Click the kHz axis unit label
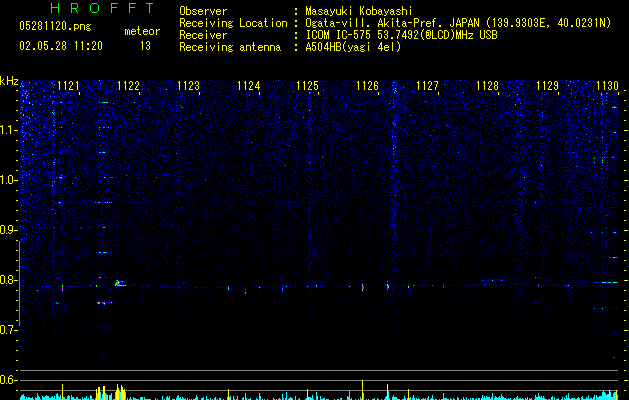The image size is (629, 400). tap(9, 81)
